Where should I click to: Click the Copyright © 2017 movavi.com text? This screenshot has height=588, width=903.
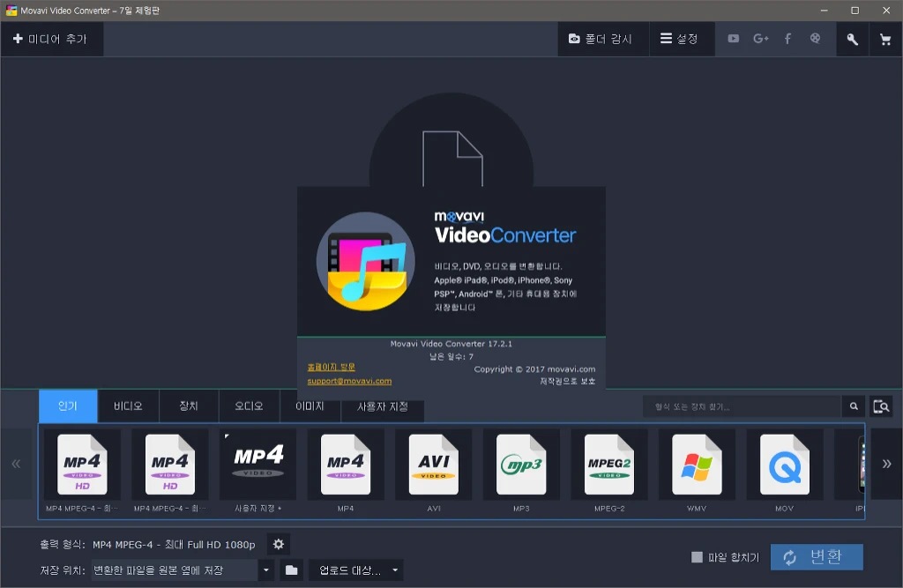[x=534, y=369]
